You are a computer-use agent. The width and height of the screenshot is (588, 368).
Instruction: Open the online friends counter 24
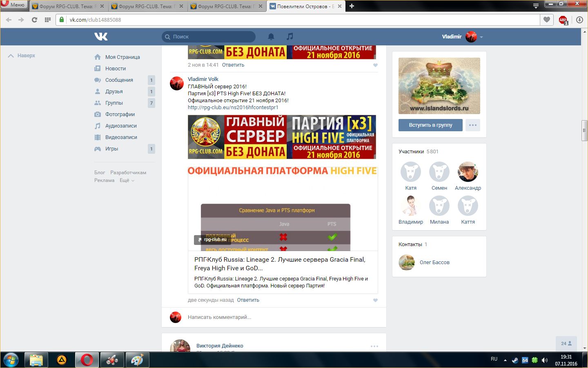coord(566,344)
